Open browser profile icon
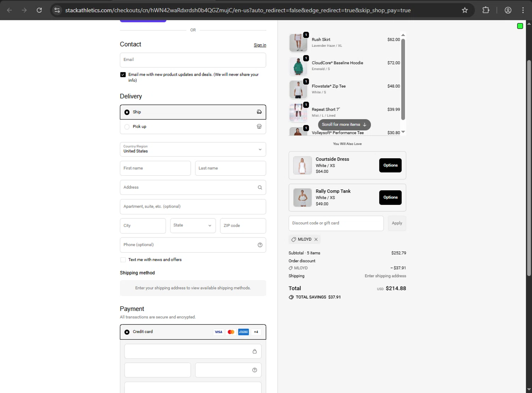Image resolution: width=532 pixels, height=393 pixels. 508,10
